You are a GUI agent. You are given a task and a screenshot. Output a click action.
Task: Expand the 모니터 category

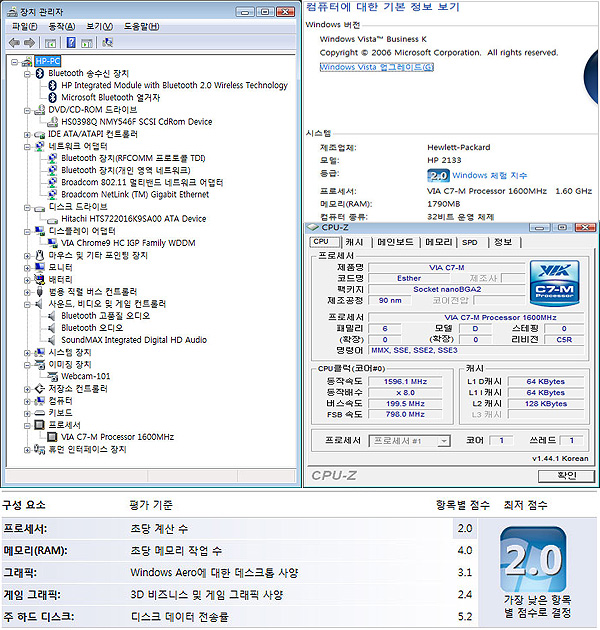coord(27,268)
